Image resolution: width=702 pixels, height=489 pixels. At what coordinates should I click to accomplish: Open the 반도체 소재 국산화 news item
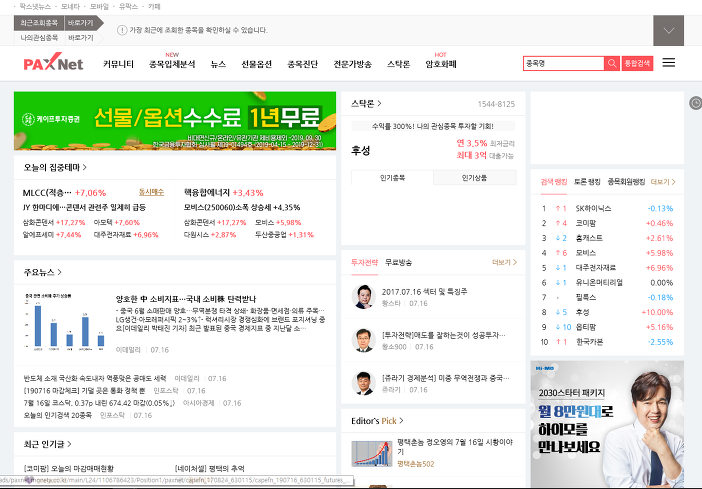pos(94,378)
